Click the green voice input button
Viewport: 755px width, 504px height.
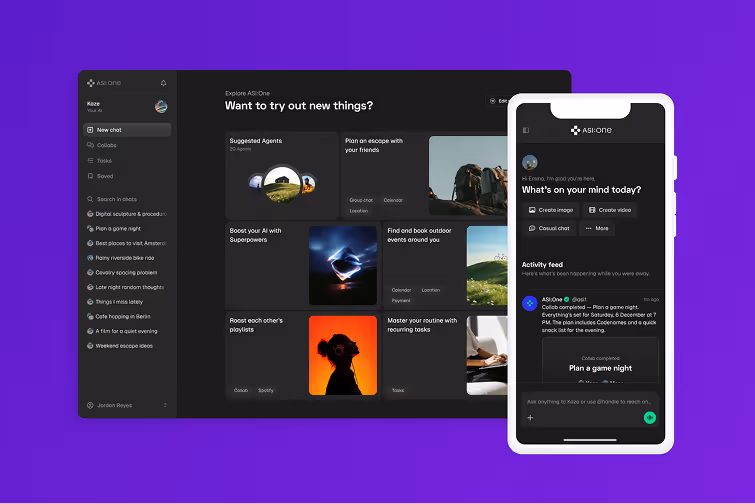click(x=650, y=418)
